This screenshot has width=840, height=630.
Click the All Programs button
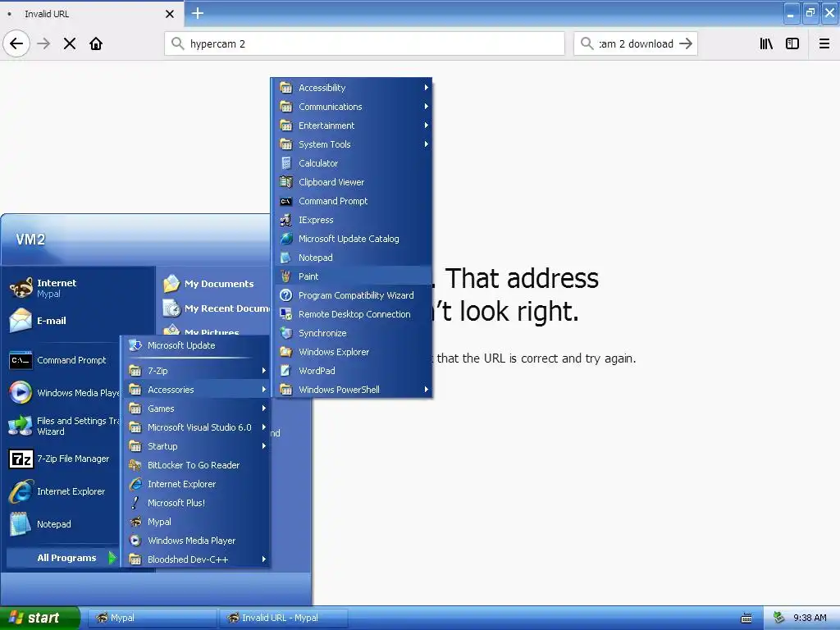click(63, 558)
